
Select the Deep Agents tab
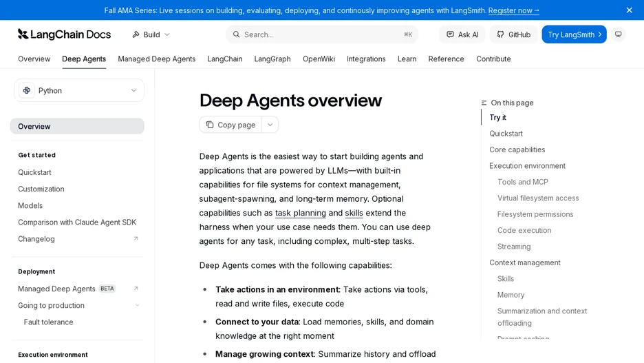tap(84, 59)
